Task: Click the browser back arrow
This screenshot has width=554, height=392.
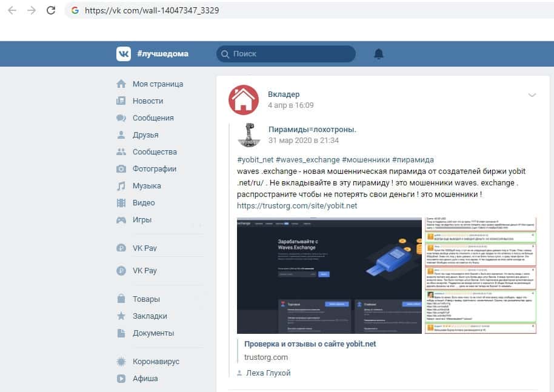Action: pyautogui.click(x=12, y=10)
